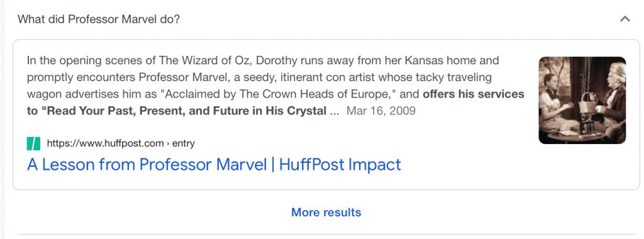Click the 'Mar 16, 2009' date text

pos(380,111)
